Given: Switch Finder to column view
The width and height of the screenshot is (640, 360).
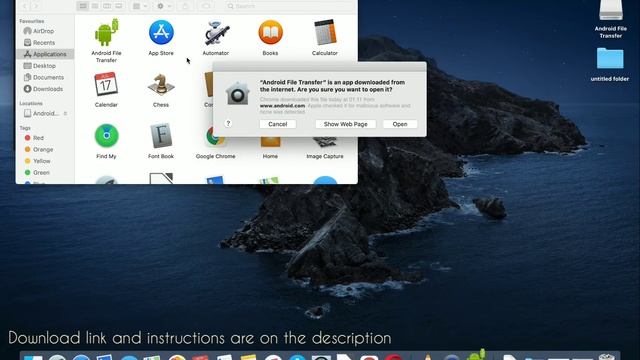Looking at the screenshot, I should (x=107, y=6).
